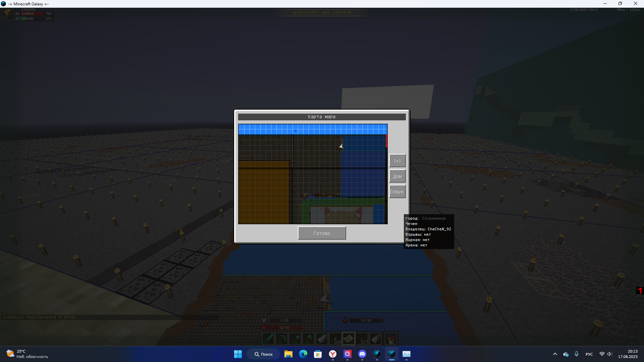Click the Карта мира dialog header

pyautogui.click(x=322, y=117)
